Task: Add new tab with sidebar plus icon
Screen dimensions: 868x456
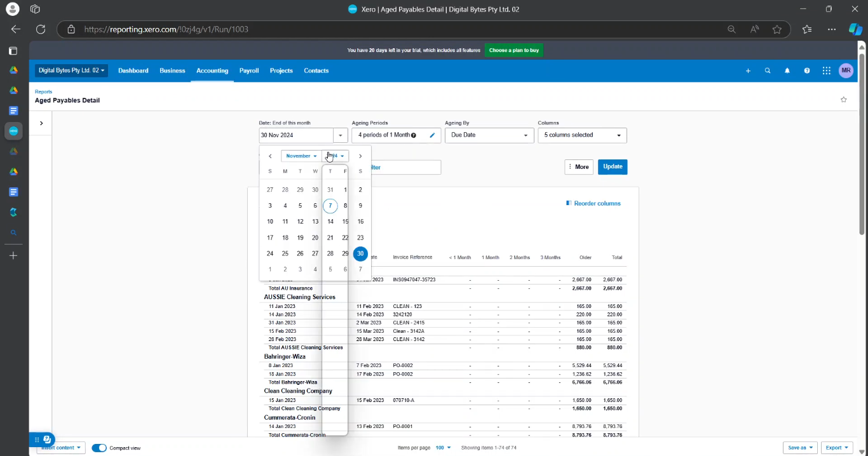Action: (x=13, y=255)
